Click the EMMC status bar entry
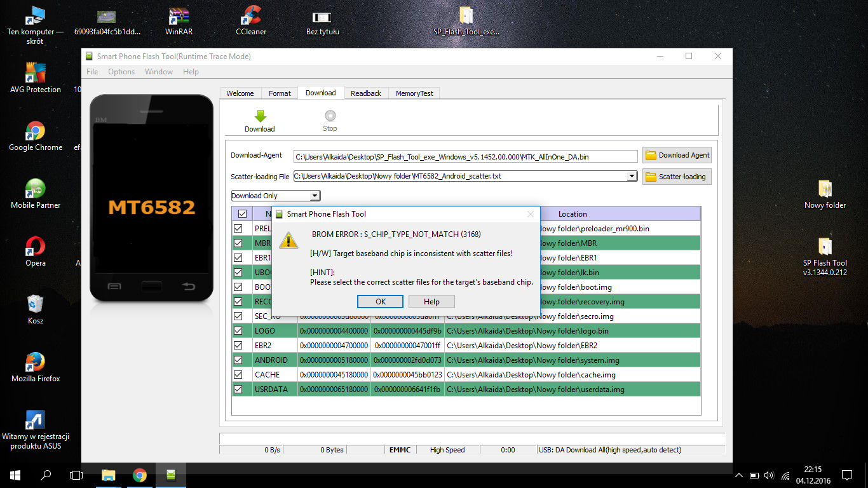The image size is (868, 488). tap(400, 450)
